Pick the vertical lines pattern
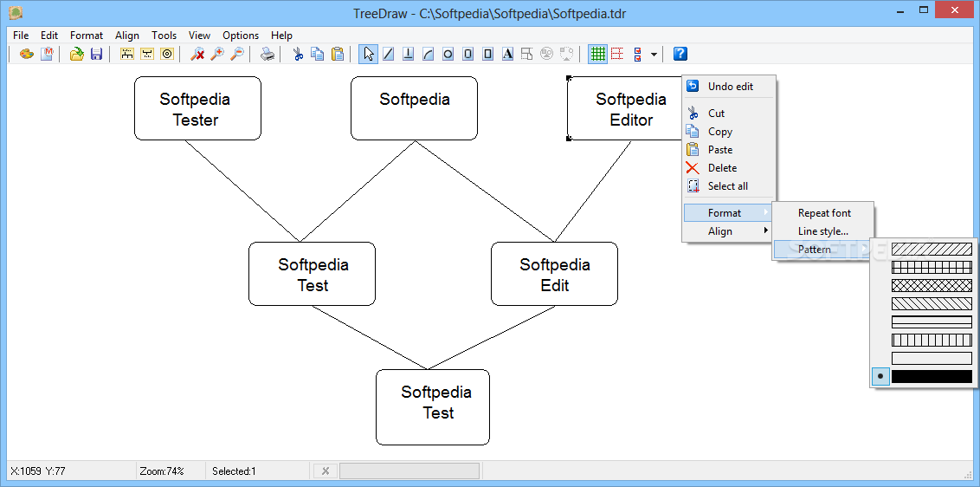Viewport: 980px width, 487px height. 932,340
